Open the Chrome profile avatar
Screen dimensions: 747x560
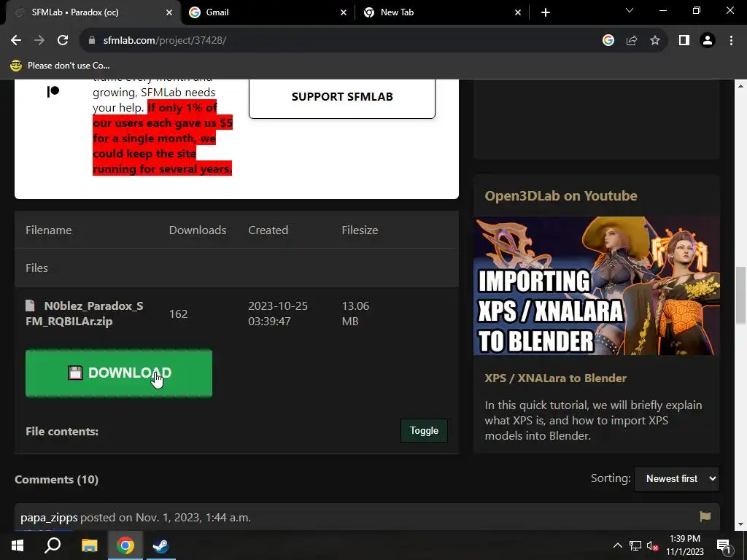708,41
